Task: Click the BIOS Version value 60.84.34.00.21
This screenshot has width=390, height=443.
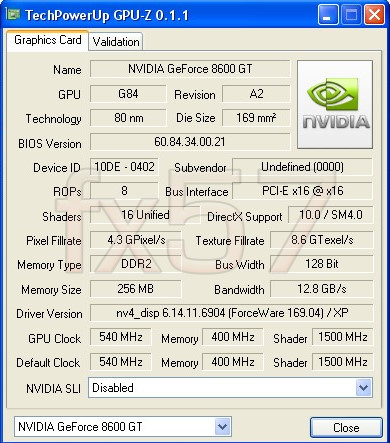Action: (x=190, y=142)
